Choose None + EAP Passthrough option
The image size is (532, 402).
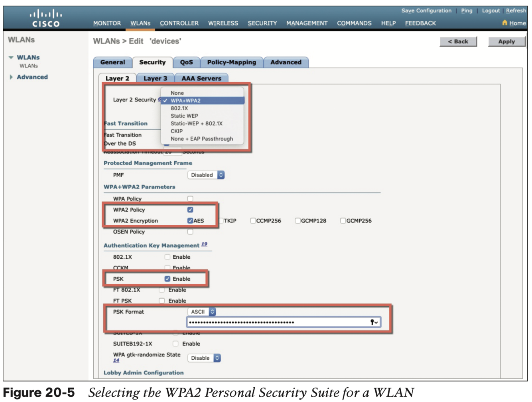click(202, 139)
